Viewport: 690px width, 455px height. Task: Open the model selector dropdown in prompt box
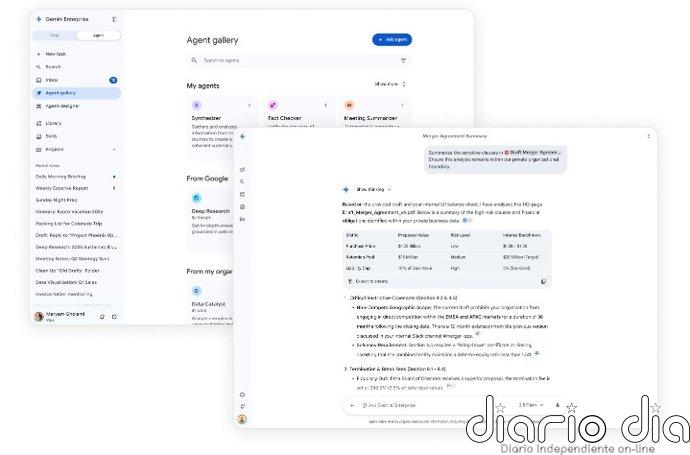click(x=531, y=405)
